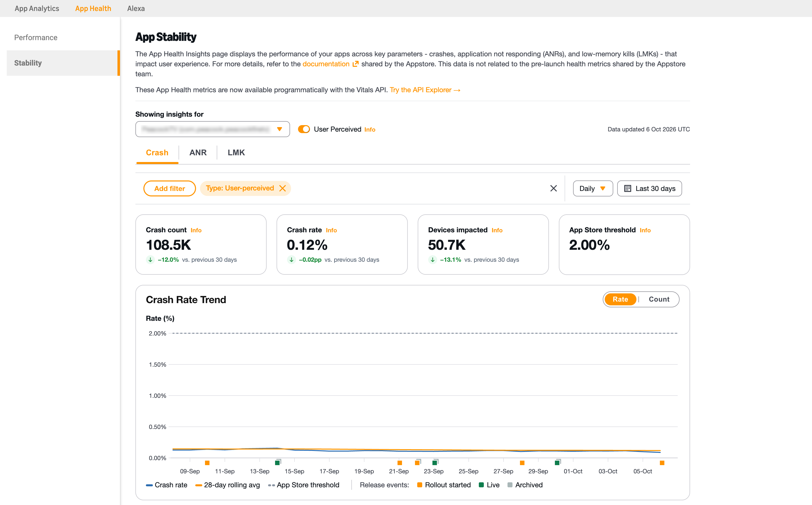Click the Live release marker near 14-Sep
This screenshot has height=505, width=812.
click(x=277, y=463)
